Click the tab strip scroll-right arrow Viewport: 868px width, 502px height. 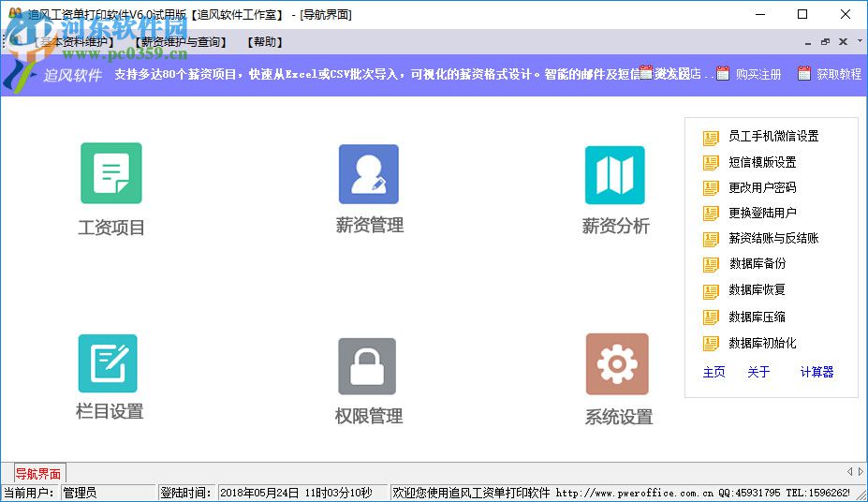[861, 471]
